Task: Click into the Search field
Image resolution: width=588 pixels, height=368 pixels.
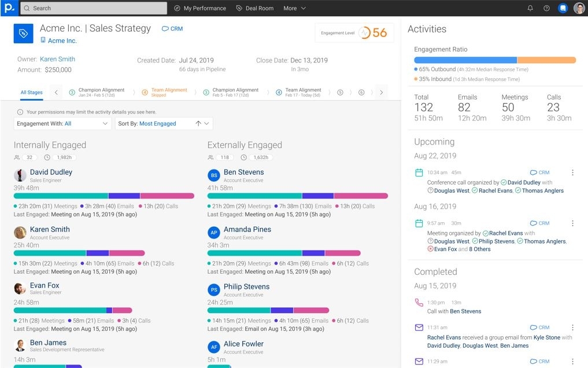Action: 94,8
